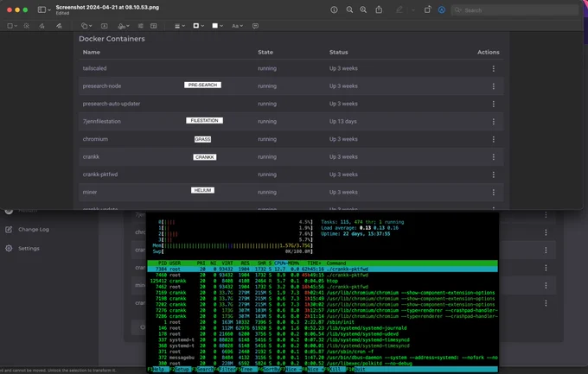Click the htop Mem usage bar

click(233, 246)
